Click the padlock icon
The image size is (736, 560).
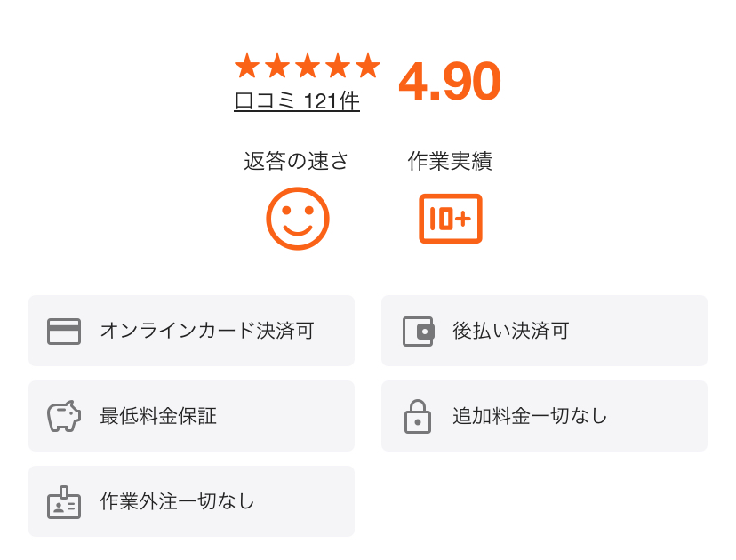point(418,416)
